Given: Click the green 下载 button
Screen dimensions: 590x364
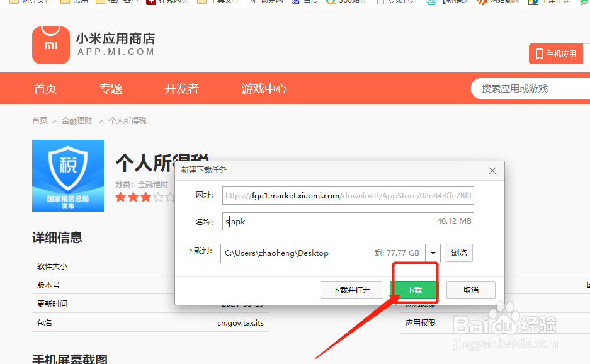Looking at the screenshot, I should point(414,290).
